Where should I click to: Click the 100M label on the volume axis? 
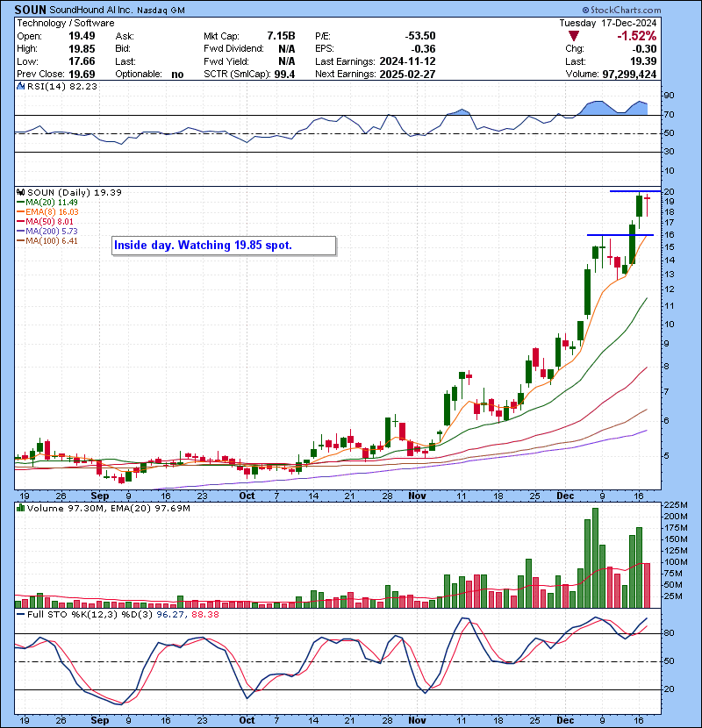(x=676, y=561)
